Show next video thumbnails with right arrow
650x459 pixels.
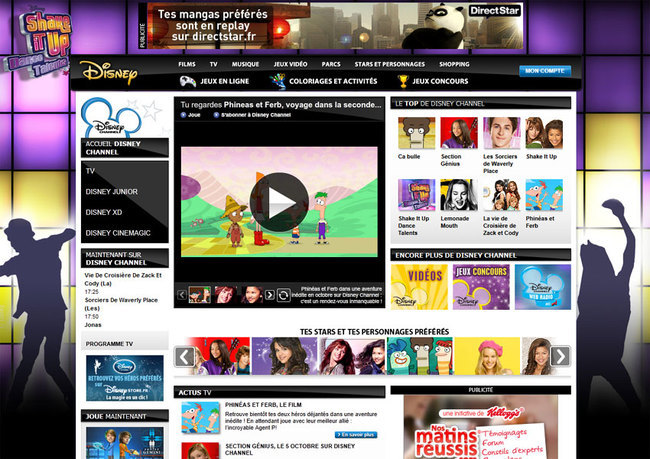click(269, 295)
